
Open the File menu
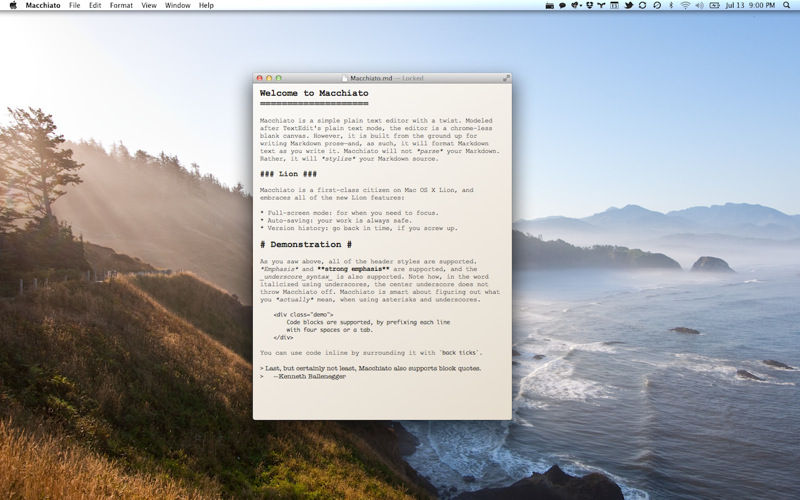pos(74,5)
